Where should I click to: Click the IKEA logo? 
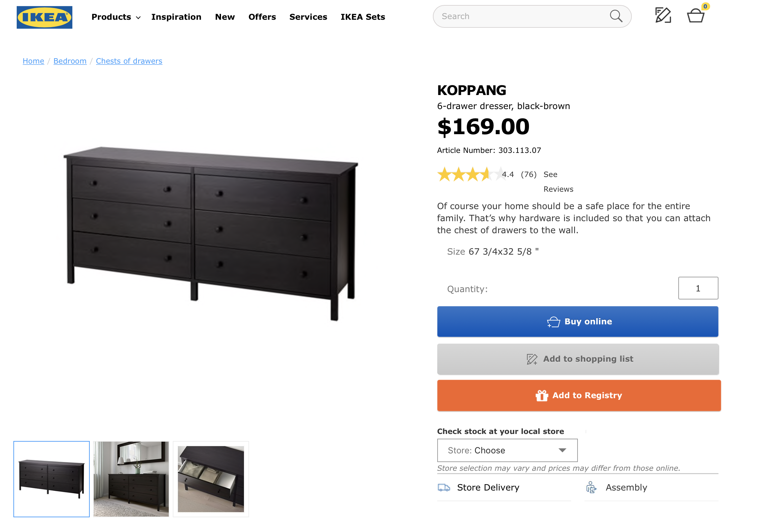45,17
